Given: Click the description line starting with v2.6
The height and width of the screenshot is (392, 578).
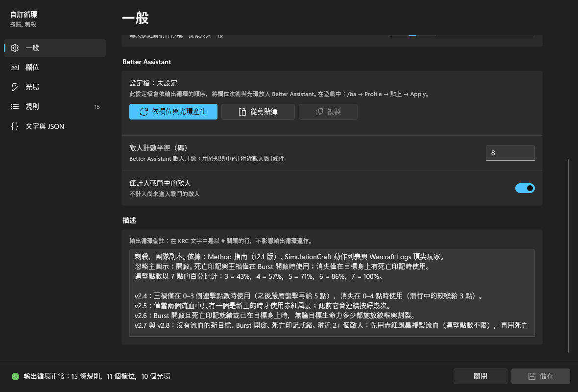Looking at the screenshot, I should (275, 316).
